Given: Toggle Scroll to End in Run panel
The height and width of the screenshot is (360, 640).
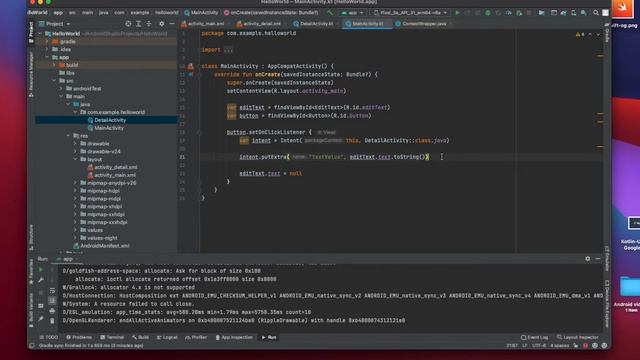Looking at the screenshot, I should (52, 300).
